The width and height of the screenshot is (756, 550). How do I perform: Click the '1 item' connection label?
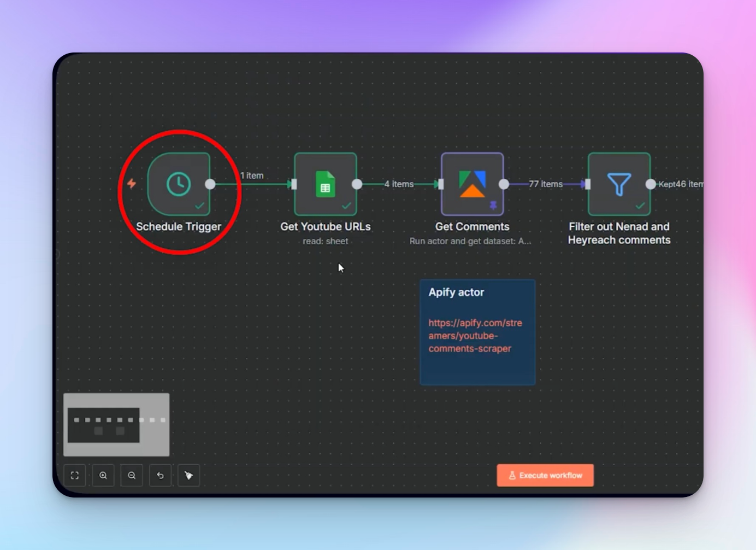click(252, 175)
